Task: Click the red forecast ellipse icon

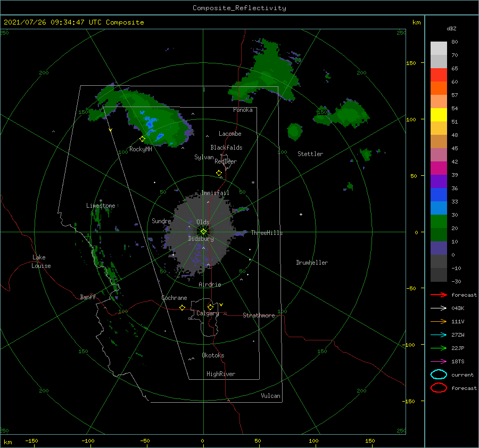Action: coord(439,388)
